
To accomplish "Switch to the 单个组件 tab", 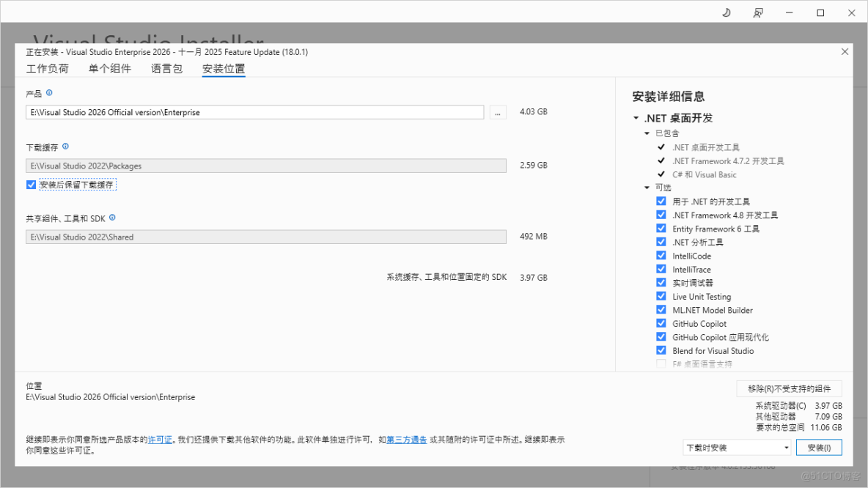I will click(110, 68).
